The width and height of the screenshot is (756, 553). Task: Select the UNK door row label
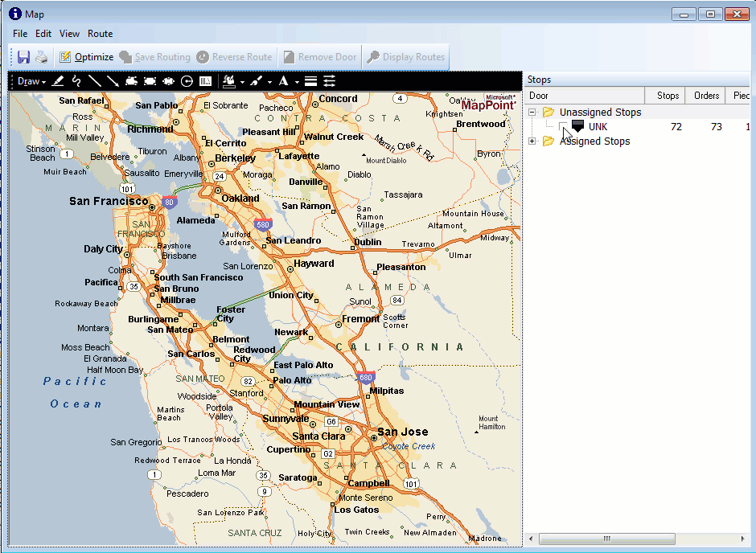point(598,127)
